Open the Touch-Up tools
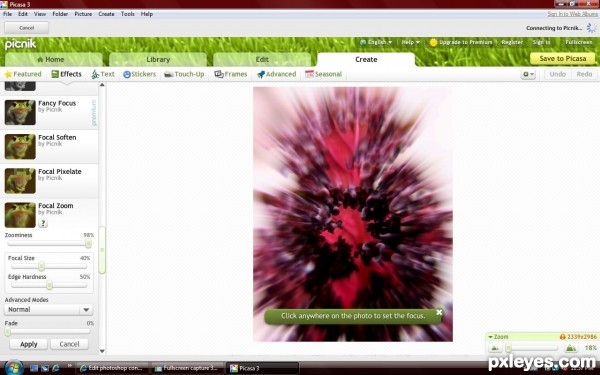600x375 pixels. pos(184,74)
